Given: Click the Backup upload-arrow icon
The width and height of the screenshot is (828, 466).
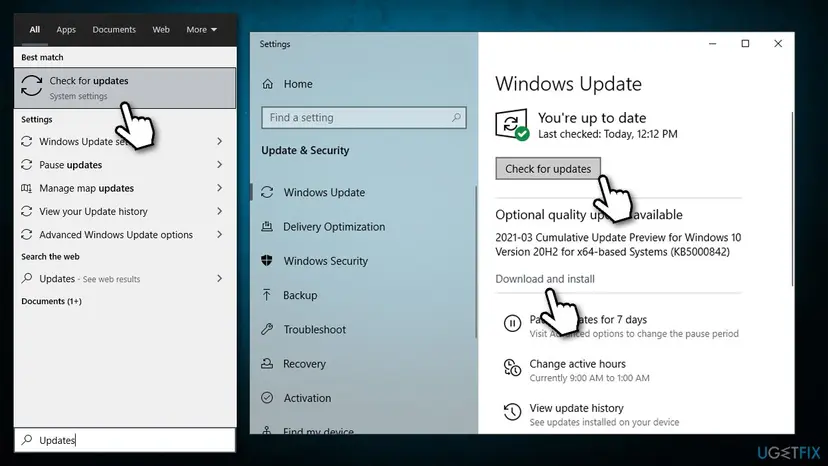Looking at the screenshot, I should click(x=267, y=295).
